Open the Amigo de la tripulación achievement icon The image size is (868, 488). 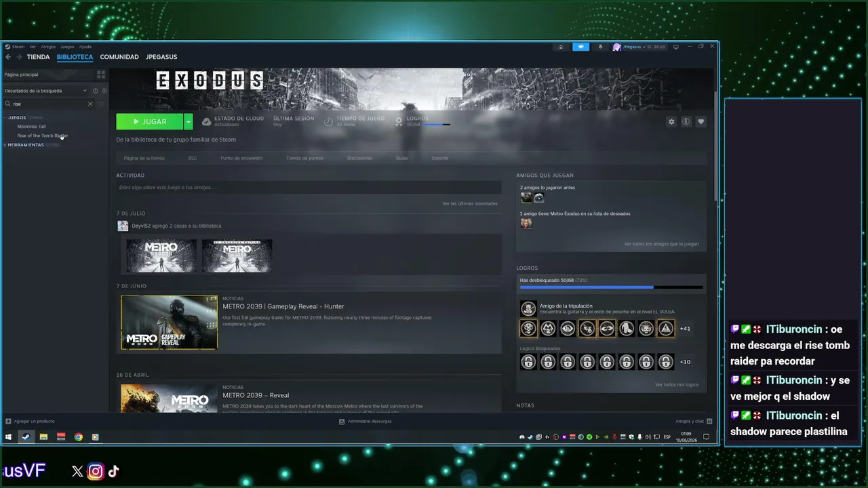[x=528, y=309]
